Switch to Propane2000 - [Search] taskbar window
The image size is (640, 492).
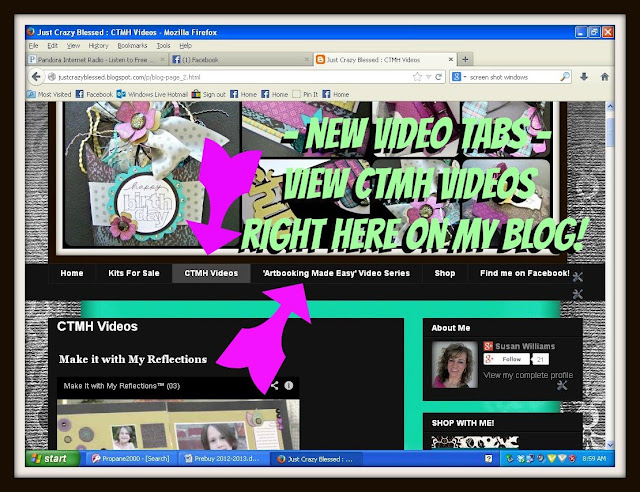[x=130, y=459]
